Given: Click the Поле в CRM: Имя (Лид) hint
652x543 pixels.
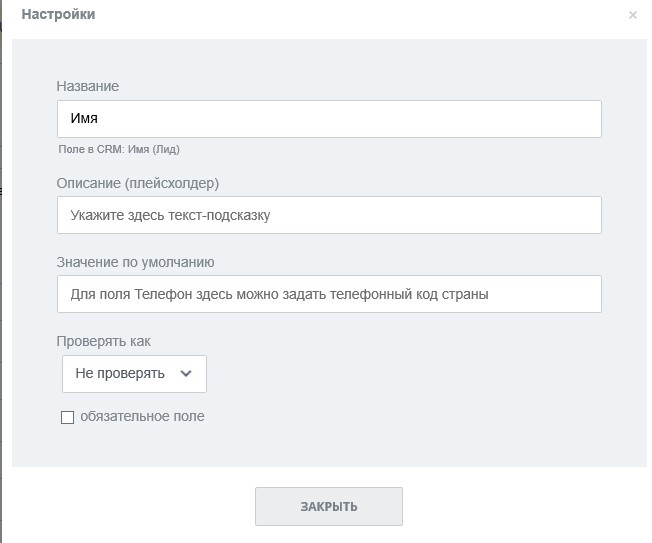Looking at the screenshot, I should tap(119, 149).
